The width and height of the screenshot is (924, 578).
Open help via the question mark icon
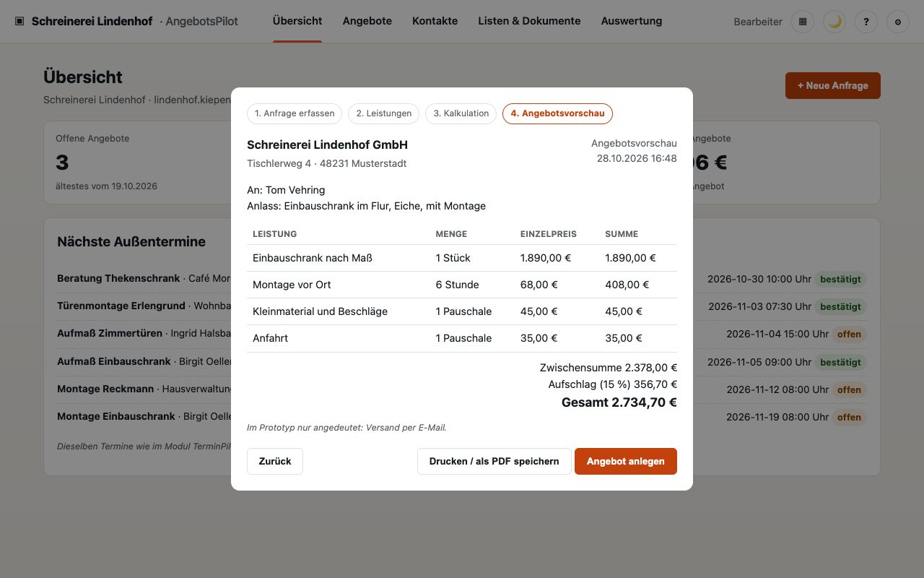point(866,22)
